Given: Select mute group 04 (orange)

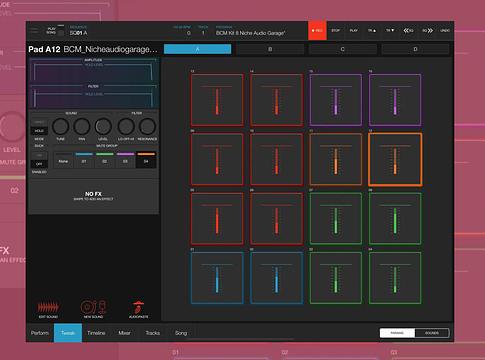Looking at the screenshot, I should (146, 161).
